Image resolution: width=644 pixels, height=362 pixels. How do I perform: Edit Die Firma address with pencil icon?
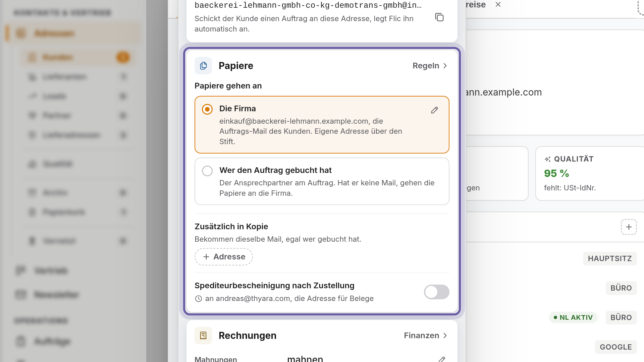(x=434, y=110)
